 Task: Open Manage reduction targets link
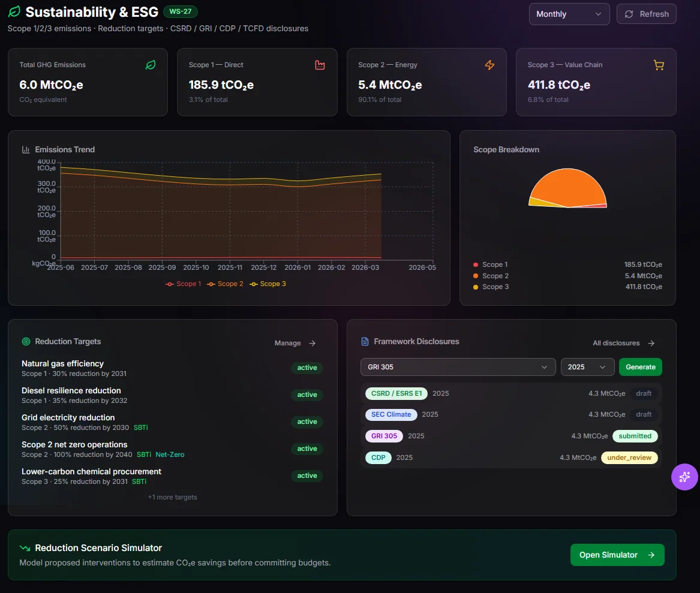point(295,343)
